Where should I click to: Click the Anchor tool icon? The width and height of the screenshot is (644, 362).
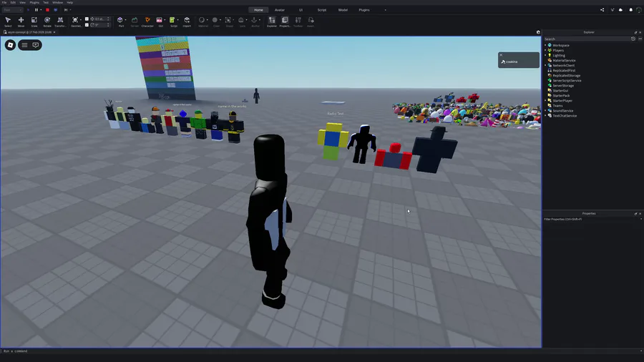[254, 20]
